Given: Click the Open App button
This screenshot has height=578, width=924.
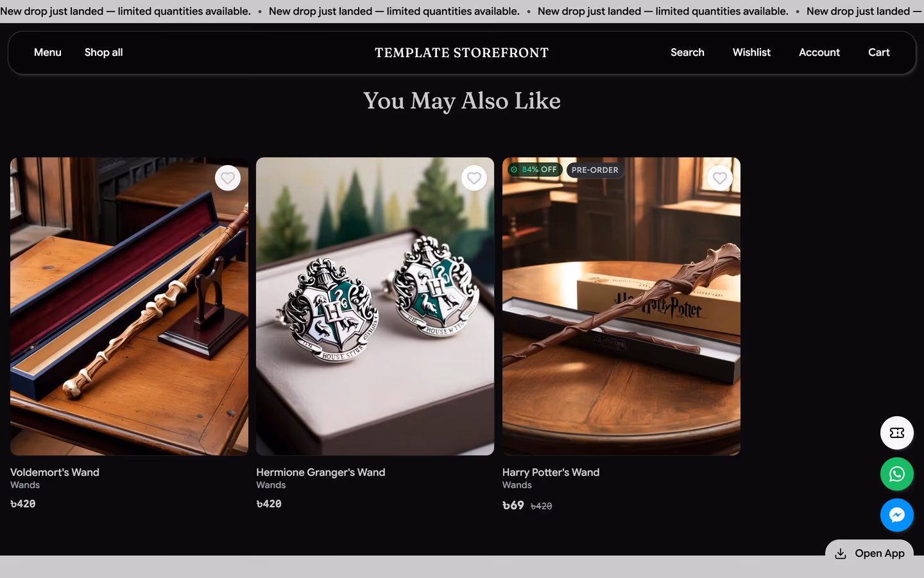Looking at the screenshot, I should point(869,552).
